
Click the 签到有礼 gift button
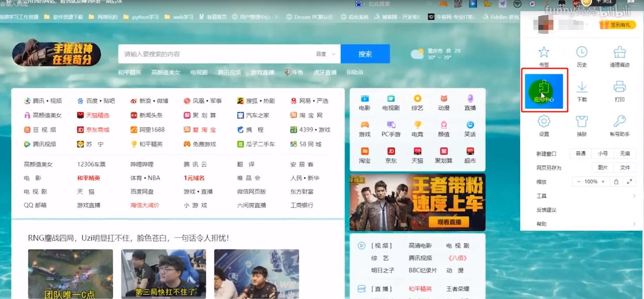pyautogui.click(x=618, y=25)
